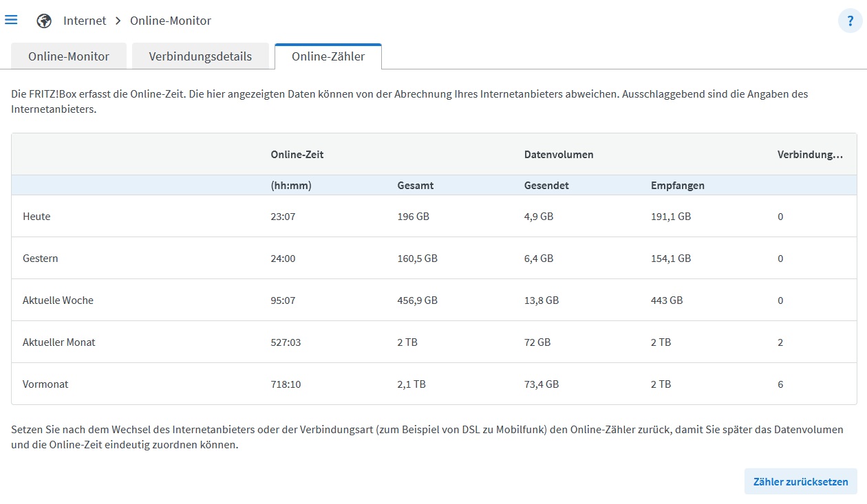Open the help question mark icon
This screenshot has height=504, width=867.
click(850, 21)
